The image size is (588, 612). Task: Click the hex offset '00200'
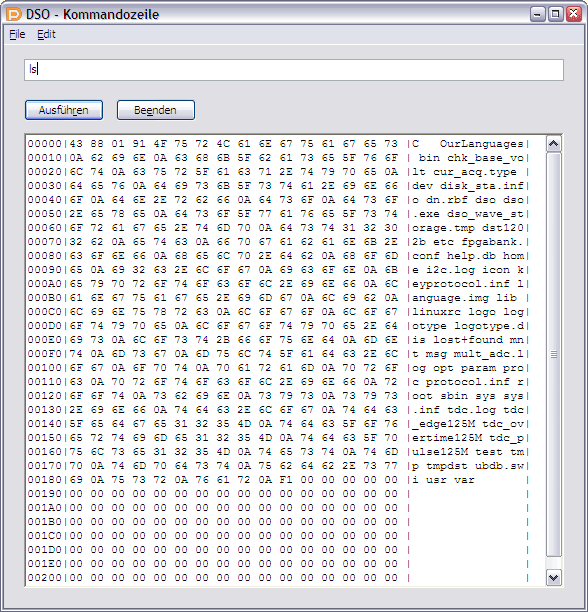click(44, 578)
